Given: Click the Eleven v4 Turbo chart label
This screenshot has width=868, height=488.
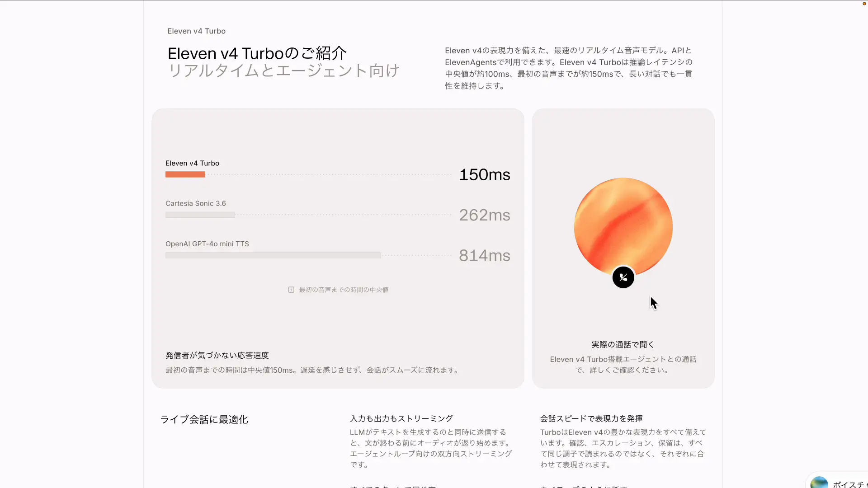Looking at the screenshot, I should click(x=192, y=163).
